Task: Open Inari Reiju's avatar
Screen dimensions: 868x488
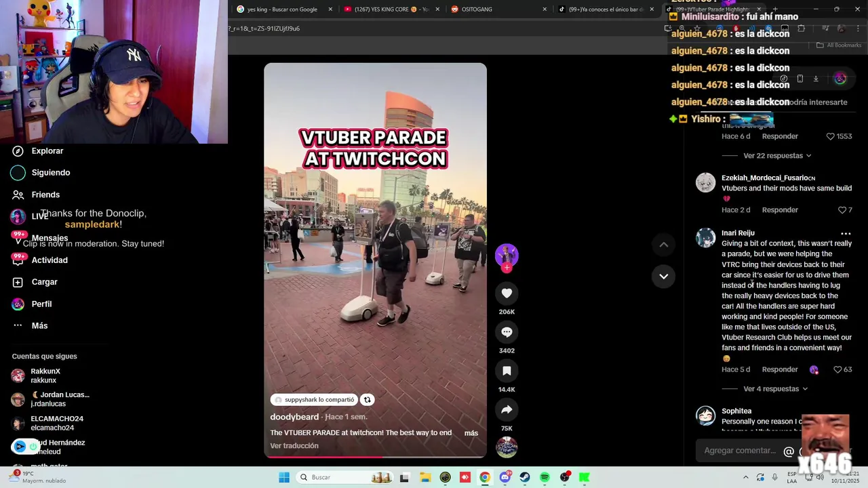Action: (x=705, y=237)
